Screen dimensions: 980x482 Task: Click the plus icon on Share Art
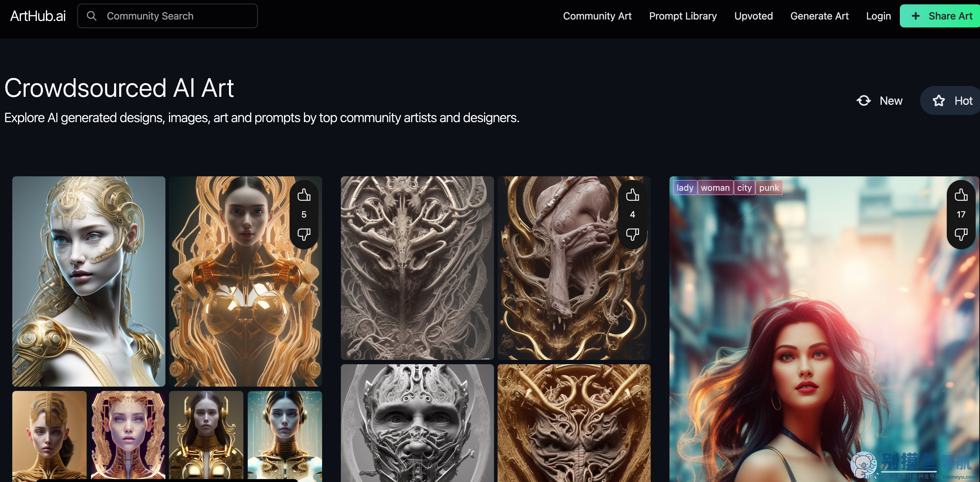916,16
